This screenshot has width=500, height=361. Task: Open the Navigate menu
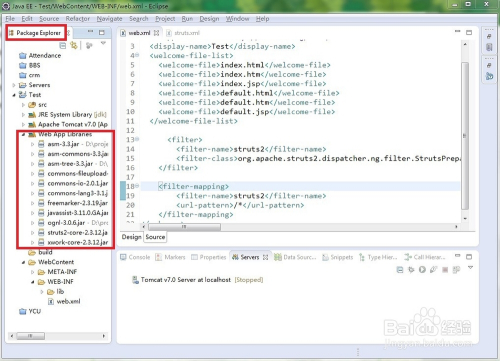tap(109, 19)
